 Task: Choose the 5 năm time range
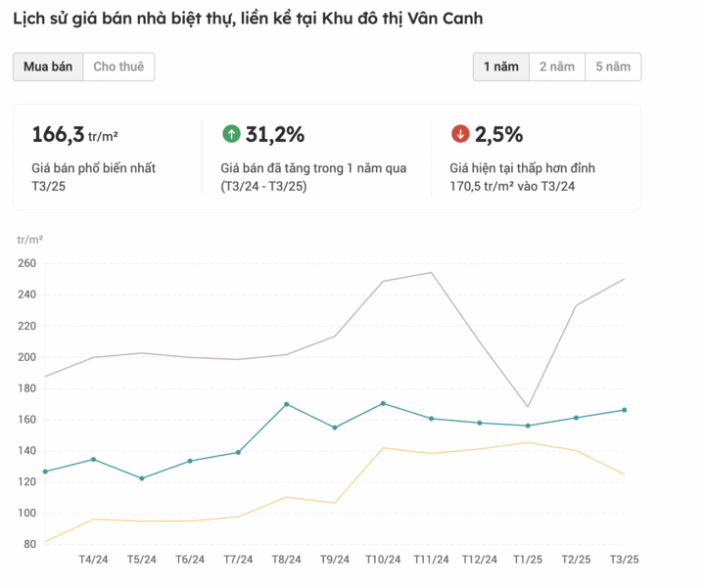tap(613, 67)
